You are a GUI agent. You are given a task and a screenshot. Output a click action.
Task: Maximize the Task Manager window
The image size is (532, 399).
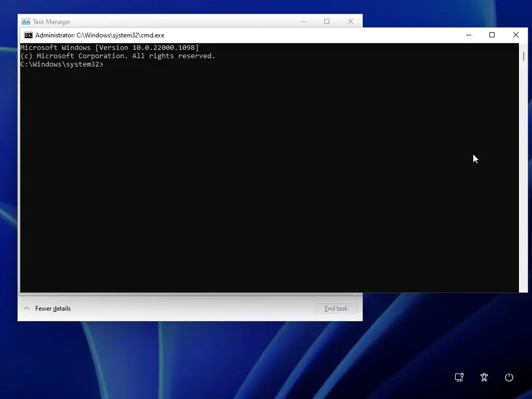click(327, 21)
